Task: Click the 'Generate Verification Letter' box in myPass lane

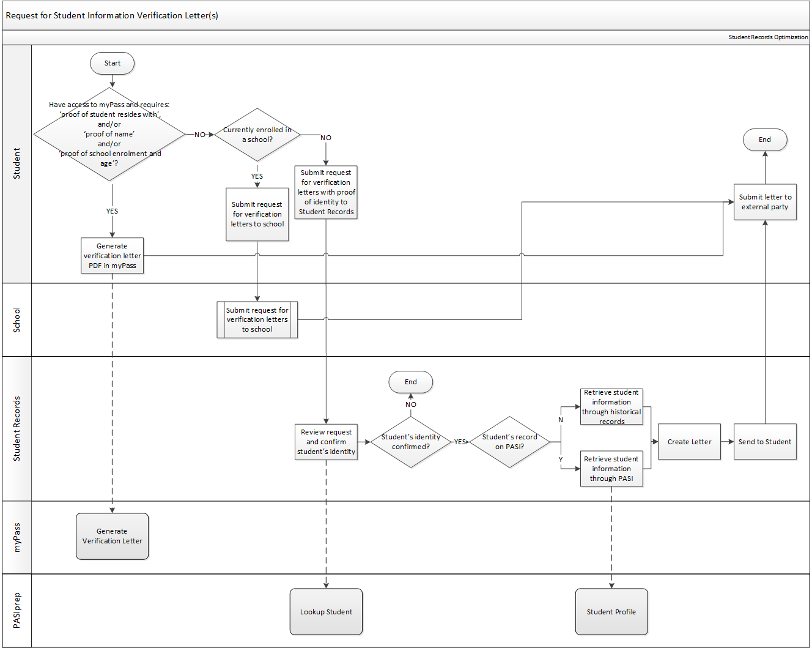Action: click(112, 536)
